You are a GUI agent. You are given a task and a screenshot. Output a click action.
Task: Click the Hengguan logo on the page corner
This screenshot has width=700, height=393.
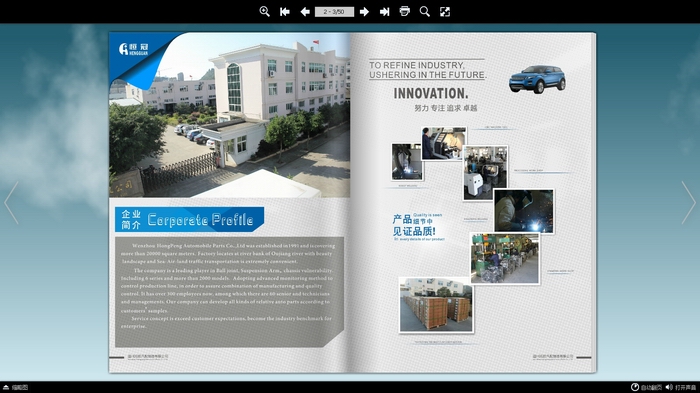tap(133, 49)
